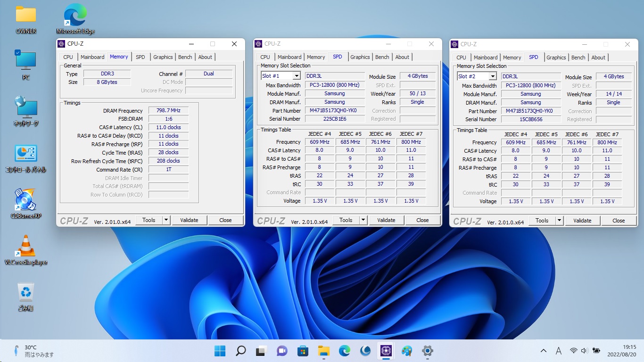
Task: Switch to Bench tab in the Memory window
Action: (x=185, y=57)
